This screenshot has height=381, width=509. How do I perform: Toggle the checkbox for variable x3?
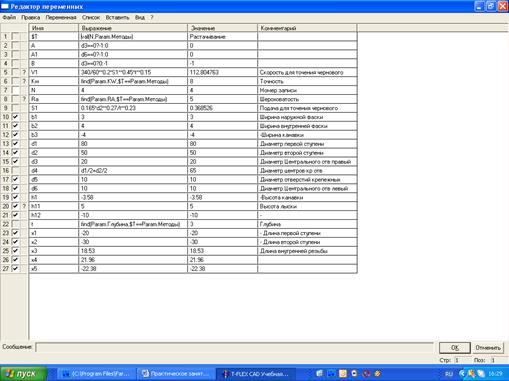15,251
